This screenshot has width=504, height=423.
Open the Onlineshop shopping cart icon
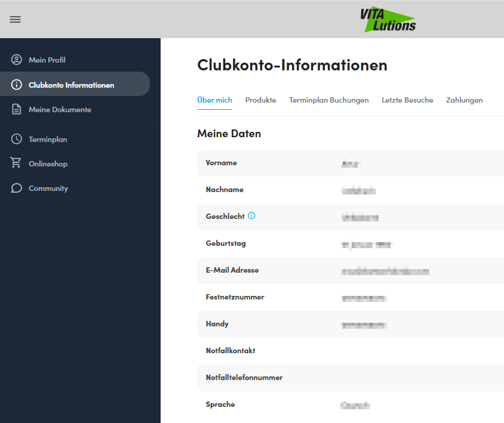[15, 163]
